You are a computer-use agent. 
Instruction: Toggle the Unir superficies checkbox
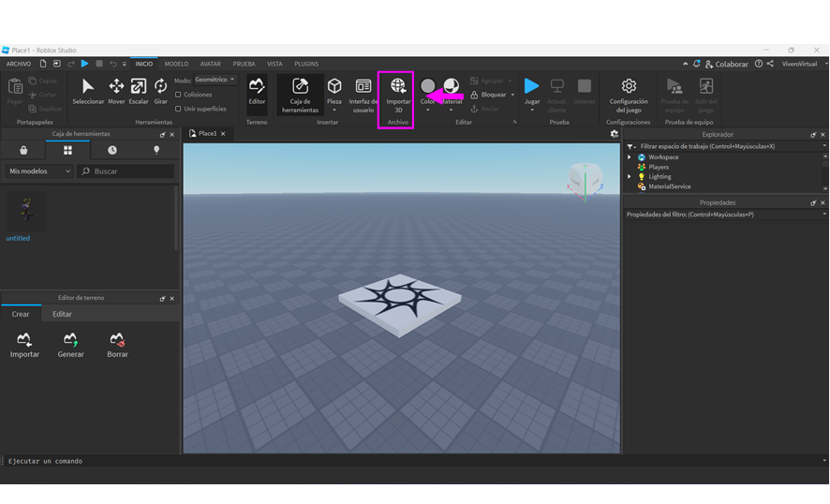pyautogui.click(x=179, y=109)
